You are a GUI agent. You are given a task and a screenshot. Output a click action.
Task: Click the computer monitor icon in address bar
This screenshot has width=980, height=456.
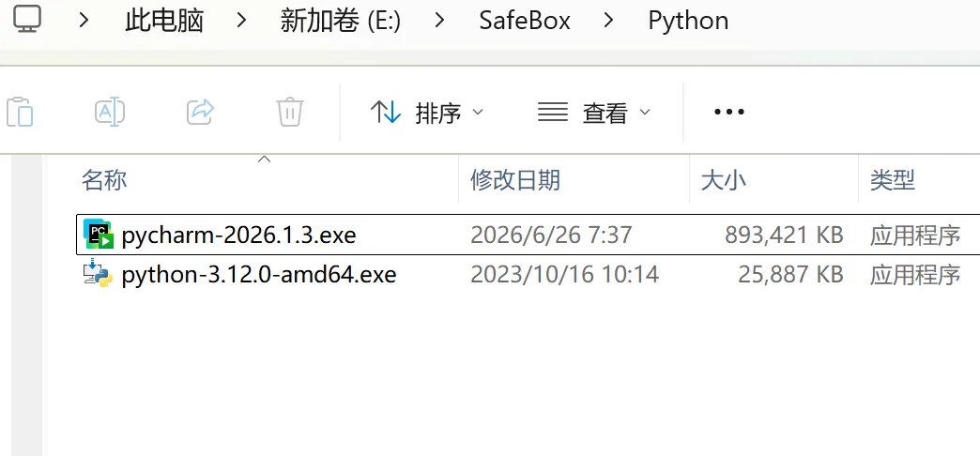coord(27,20)
